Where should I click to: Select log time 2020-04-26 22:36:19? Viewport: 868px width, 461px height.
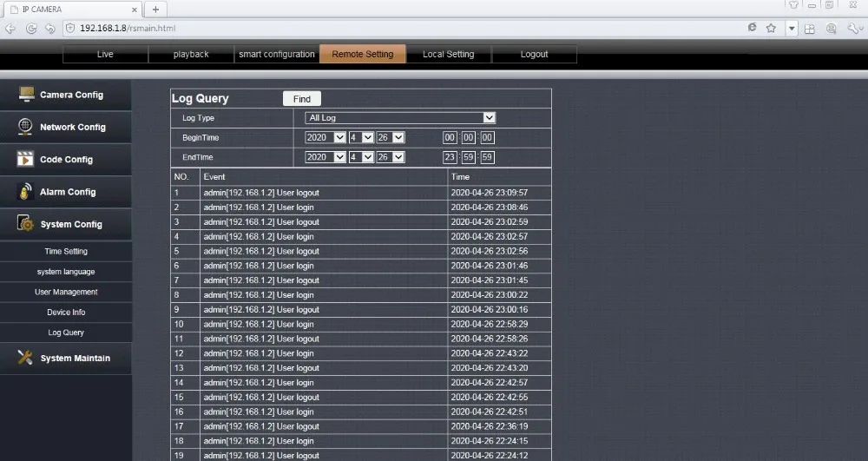tap(490, 426)
